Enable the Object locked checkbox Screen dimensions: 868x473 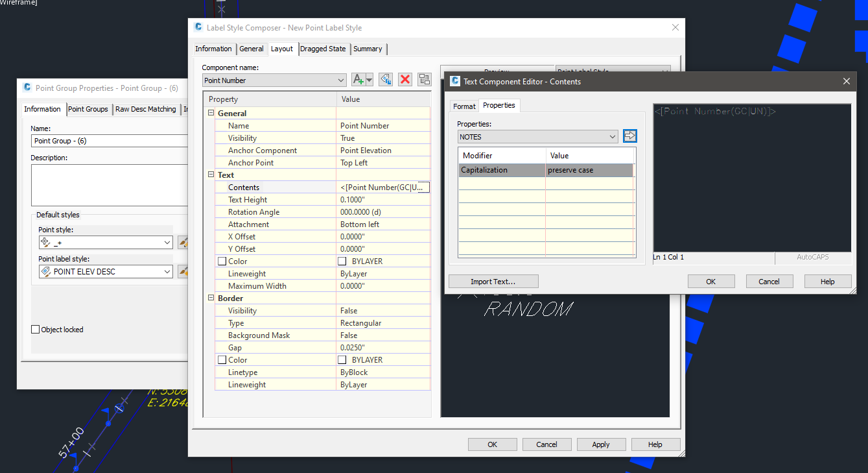36,330
